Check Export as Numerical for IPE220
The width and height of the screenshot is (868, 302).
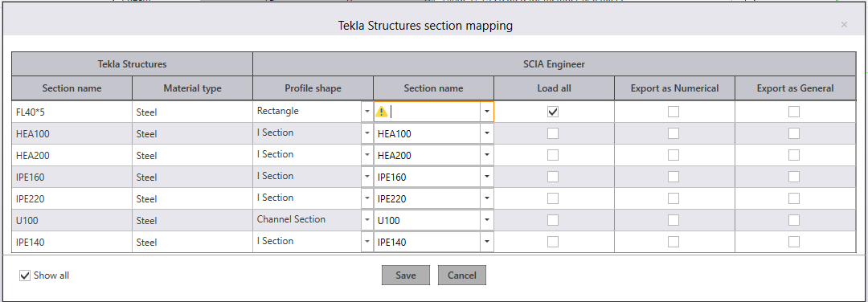coord(674,198)
